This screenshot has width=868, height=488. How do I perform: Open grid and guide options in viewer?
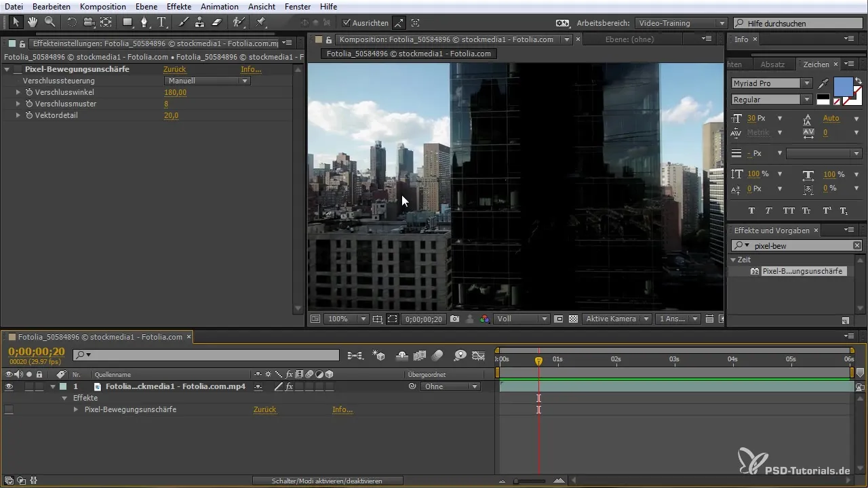point(378,319)
